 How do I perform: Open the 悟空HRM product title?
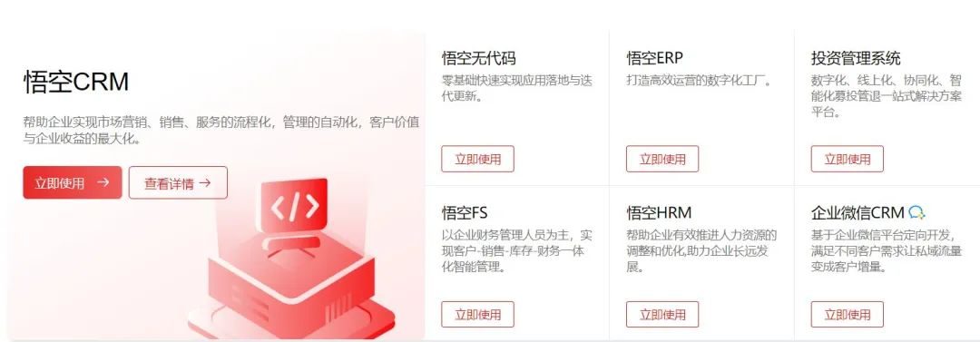click(x=659, y=213)
